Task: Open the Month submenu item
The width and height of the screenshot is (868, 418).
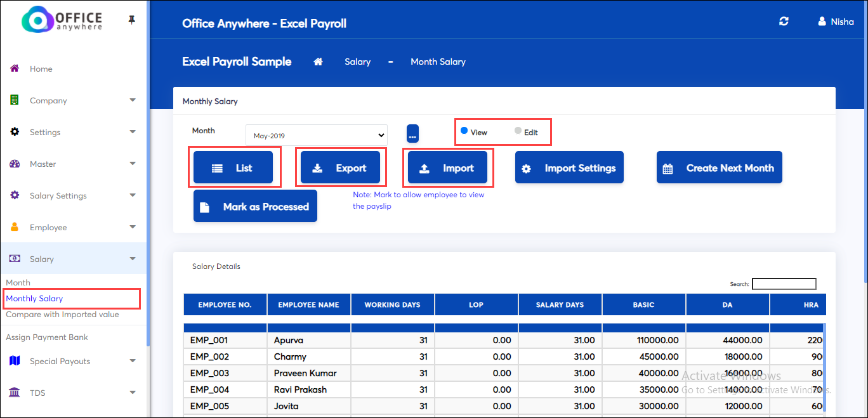Action: coord(18,282)
